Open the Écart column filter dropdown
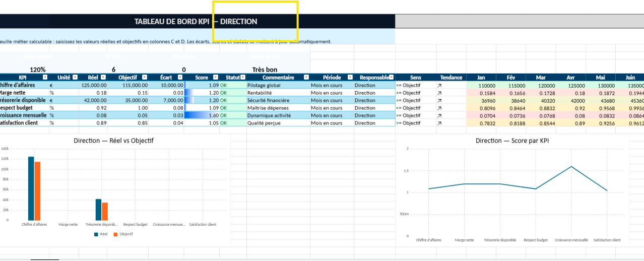 click(180, 78)
